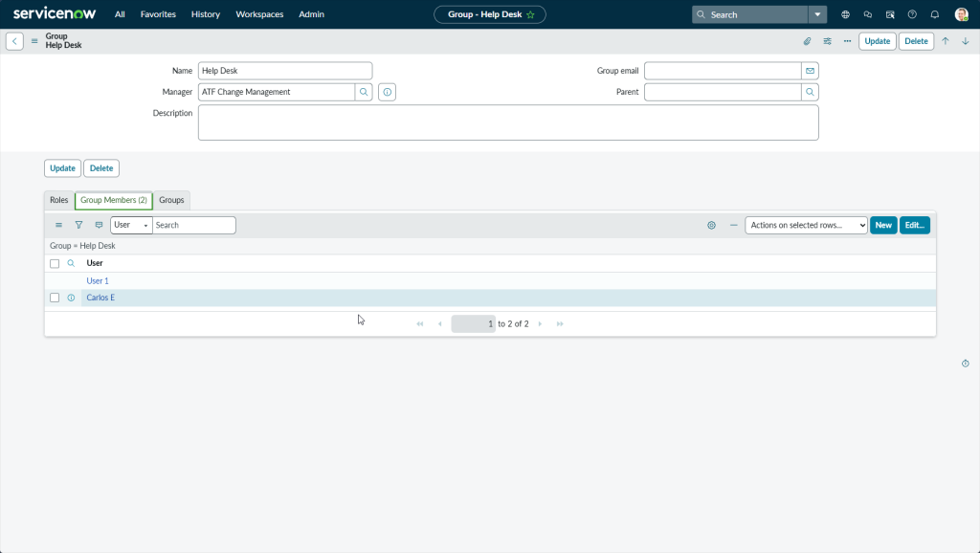
Task: Click the New button in Group Members
Action: [x=882, y=225]
